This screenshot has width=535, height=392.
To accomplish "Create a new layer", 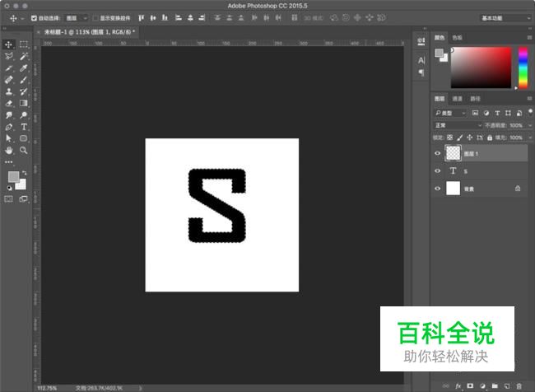I will point(507,386).
